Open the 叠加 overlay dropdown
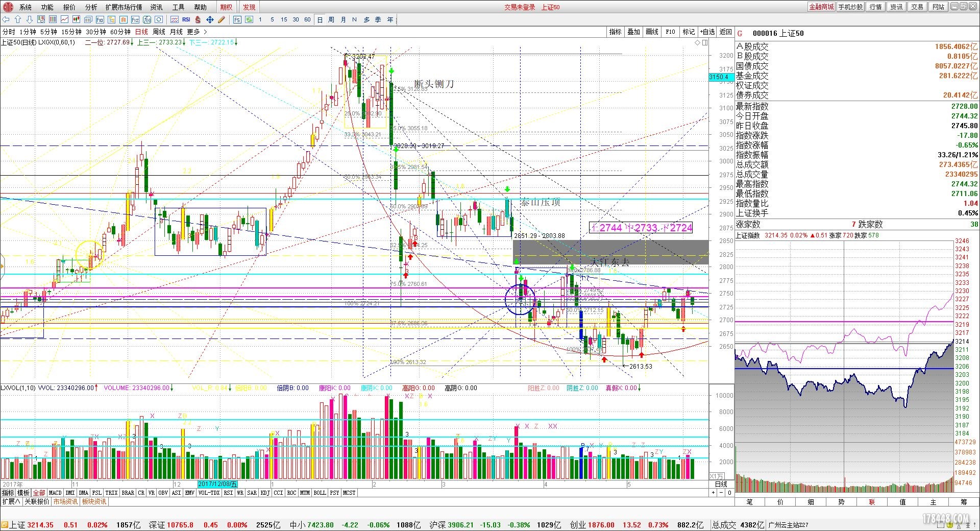This screenshot has height=531, width=980. [633, 32]
